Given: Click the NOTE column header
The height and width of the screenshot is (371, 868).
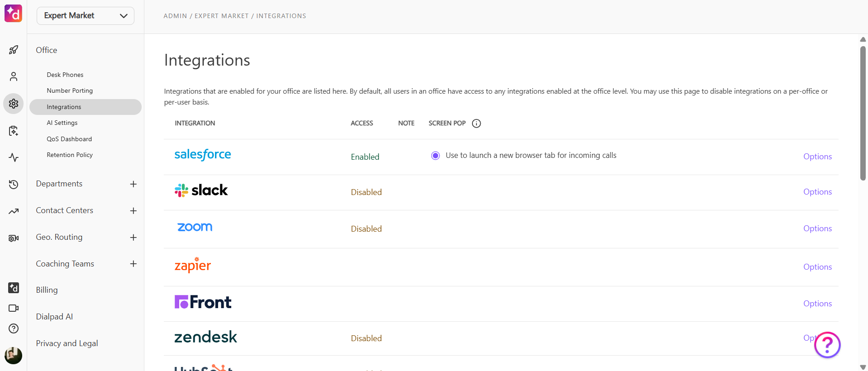Looking at the screenshot, I should 406,123.
